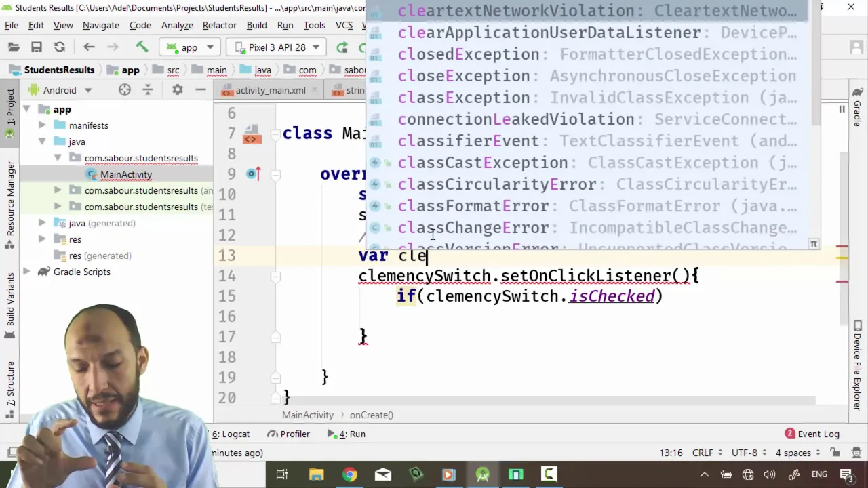Click the pause icon at editor top right
Screen dimensions: 868x488
pyautogui.click(x=842, y=110)
